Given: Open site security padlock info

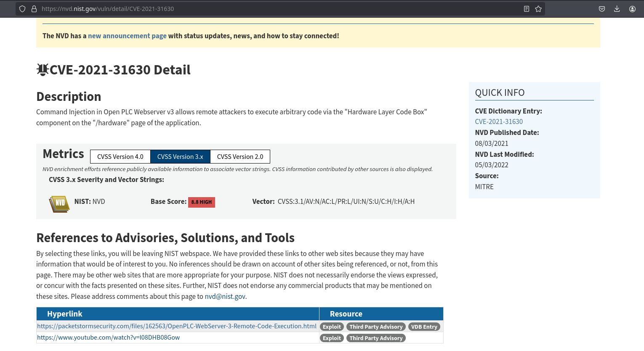Looking at the screenshot, I should coord(34,9).
